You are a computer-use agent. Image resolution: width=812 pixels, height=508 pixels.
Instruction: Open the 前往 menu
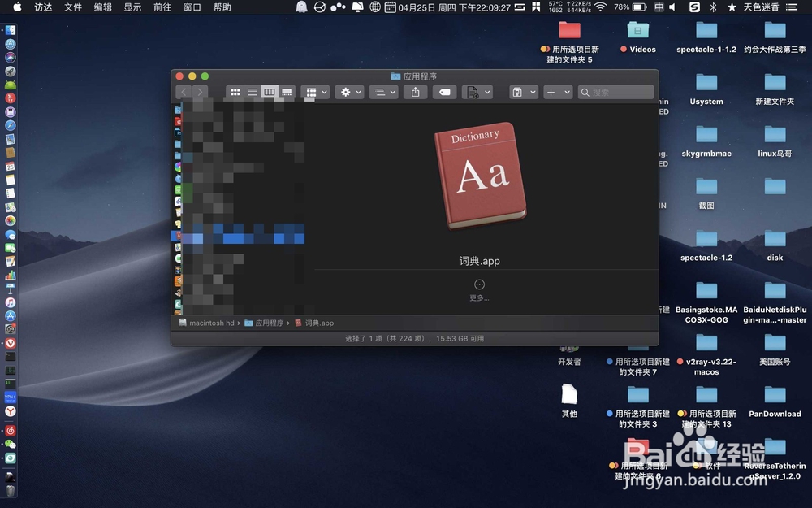162,7
